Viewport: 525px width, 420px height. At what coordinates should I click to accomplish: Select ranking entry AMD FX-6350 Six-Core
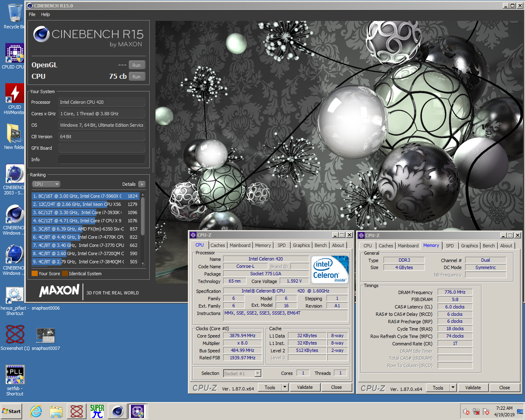85,229
